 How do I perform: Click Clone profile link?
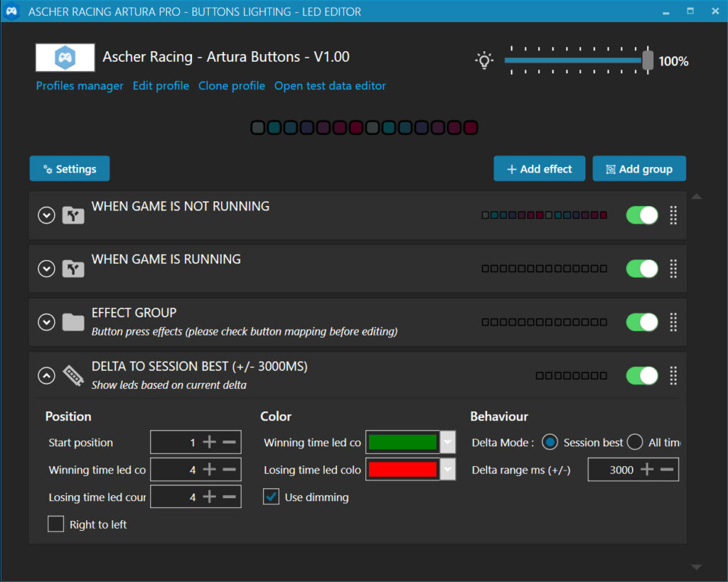232,86
